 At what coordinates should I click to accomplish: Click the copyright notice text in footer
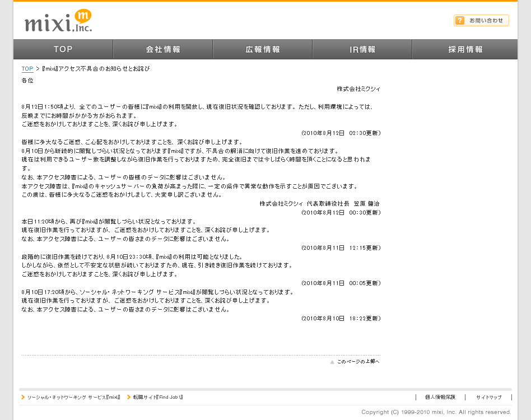[436, 412]
